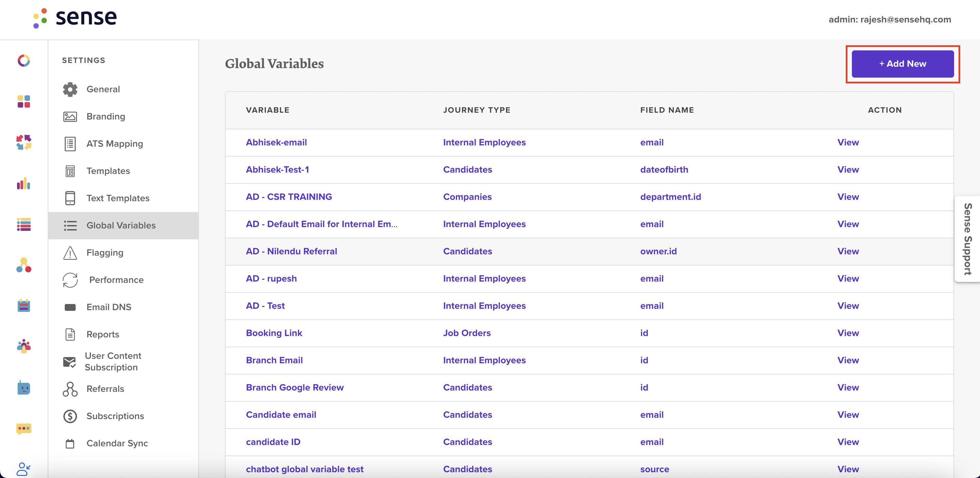The image size is (980, 478).
Task: View the Abhisek-email variable
Action: click(x=848, y=143)
